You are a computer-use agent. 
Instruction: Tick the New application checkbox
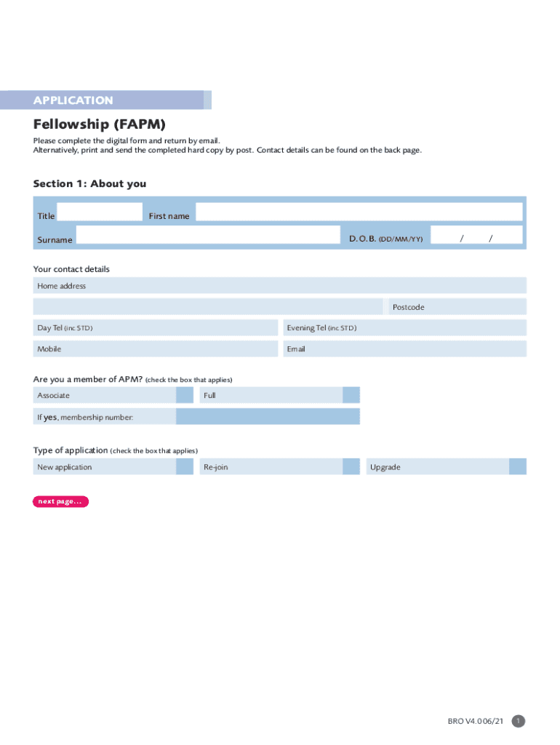[185, 466]
